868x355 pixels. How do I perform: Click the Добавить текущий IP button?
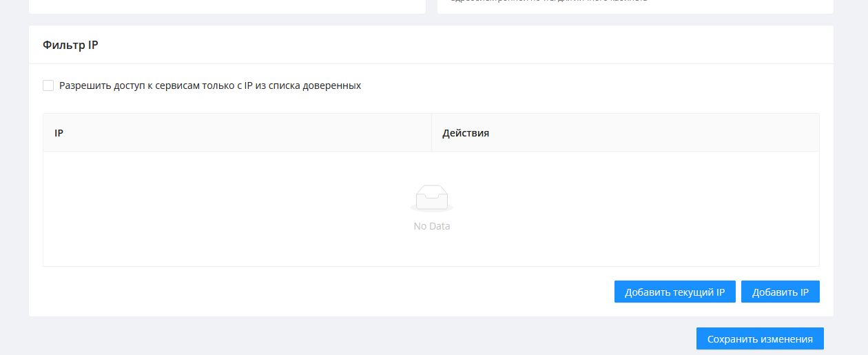pos(675,292)
